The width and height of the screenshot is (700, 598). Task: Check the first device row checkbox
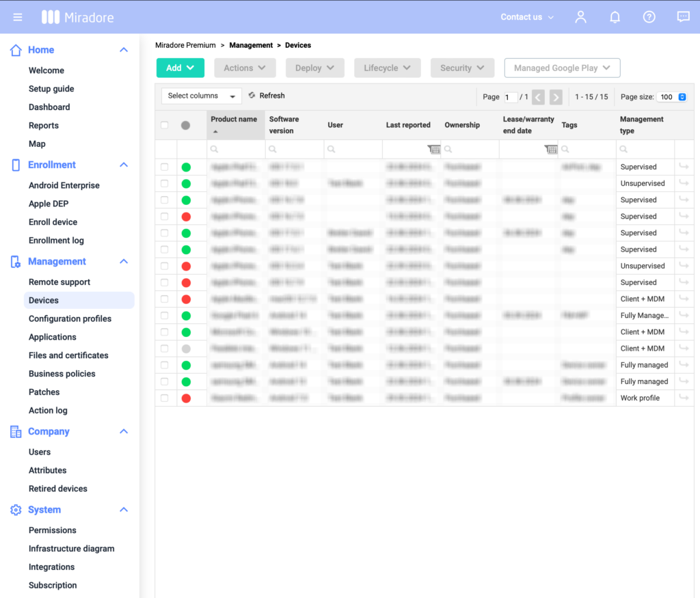(x=164, y=167)
